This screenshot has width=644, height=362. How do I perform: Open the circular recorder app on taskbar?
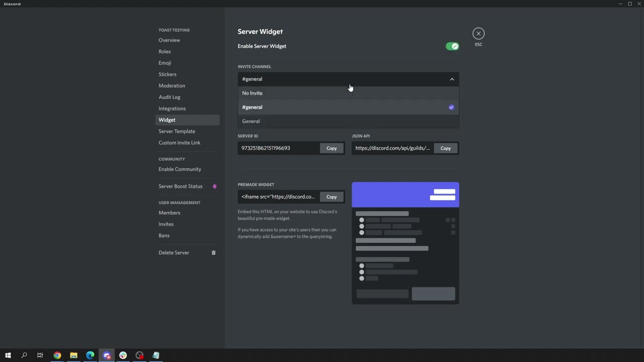pos(139,355)
